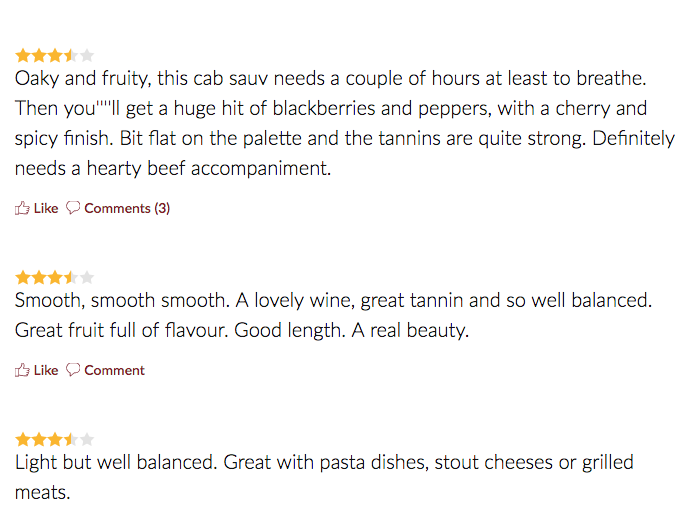The width and height of the screenshot is (696, 521).
Task: Click thumbs-up icon under the cab sauv review
Action: click(x=22, y=208)
